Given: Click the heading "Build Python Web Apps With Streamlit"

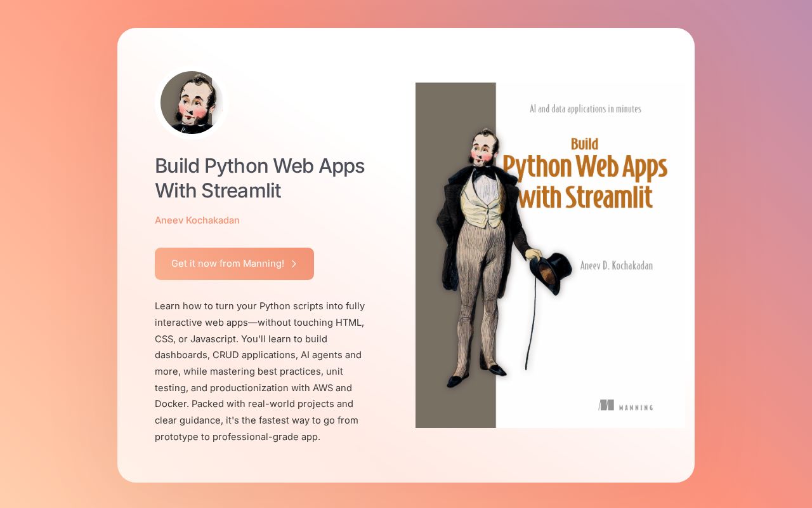Looking at the screenshot, I should point(260,178).
